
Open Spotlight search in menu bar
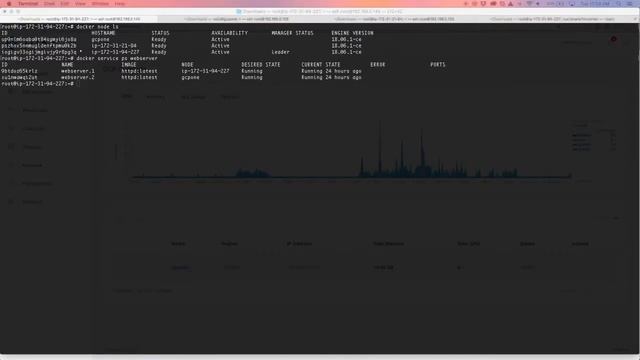point(619,4)
